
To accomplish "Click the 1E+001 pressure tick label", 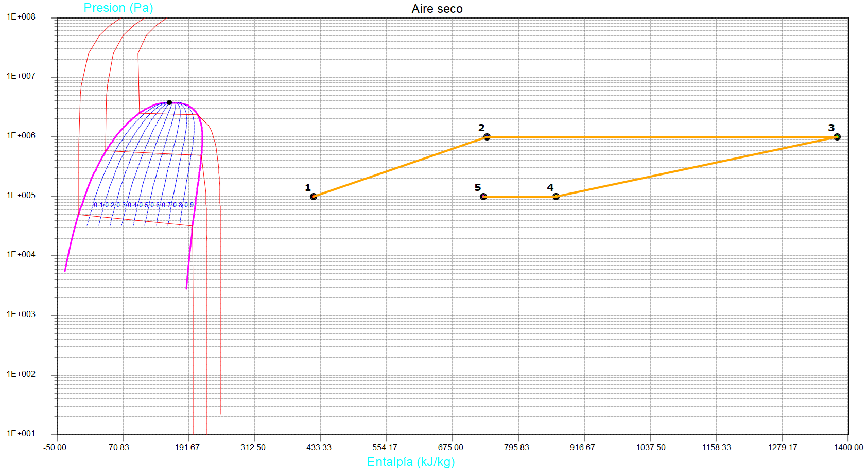I will (x=21, y=434).
